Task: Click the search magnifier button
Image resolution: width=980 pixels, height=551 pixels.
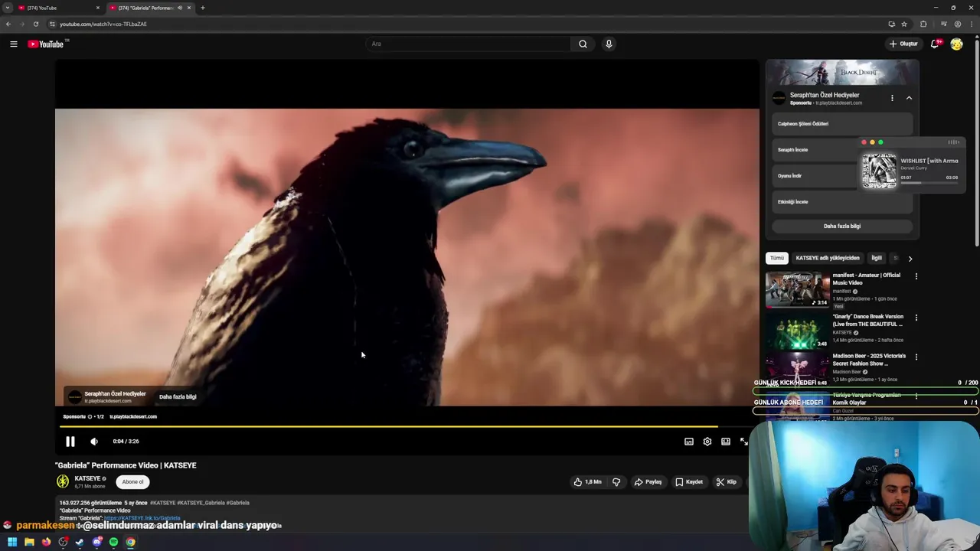Action: (583, 44)
